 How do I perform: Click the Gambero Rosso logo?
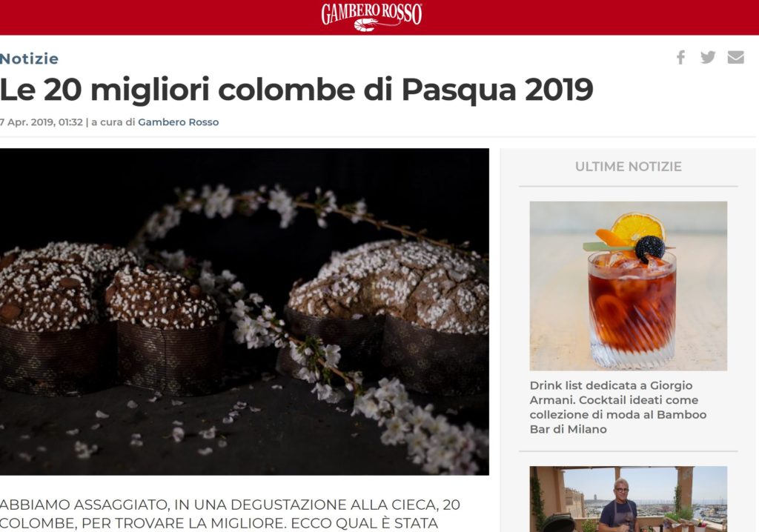click(371, 17)
